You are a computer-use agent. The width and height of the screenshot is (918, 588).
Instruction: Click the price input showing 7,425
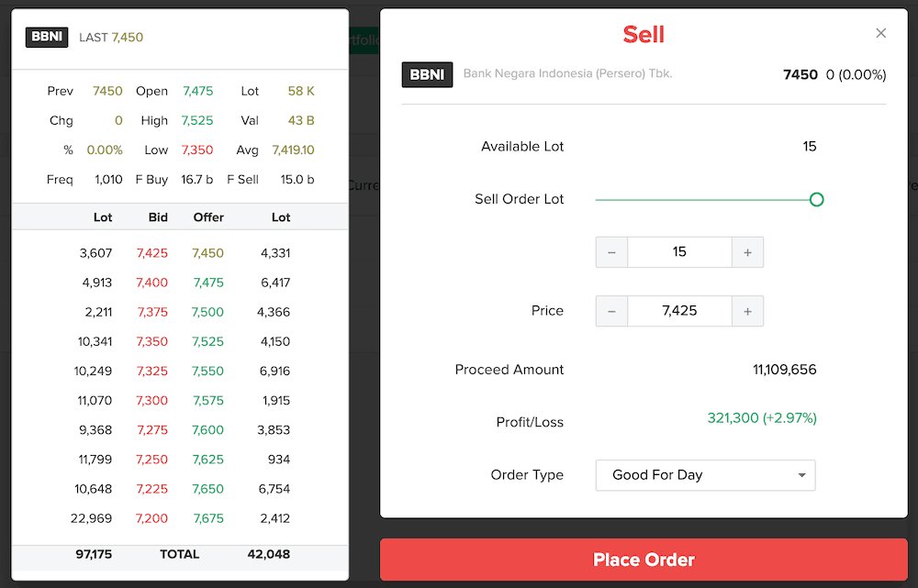click(678, 311)
